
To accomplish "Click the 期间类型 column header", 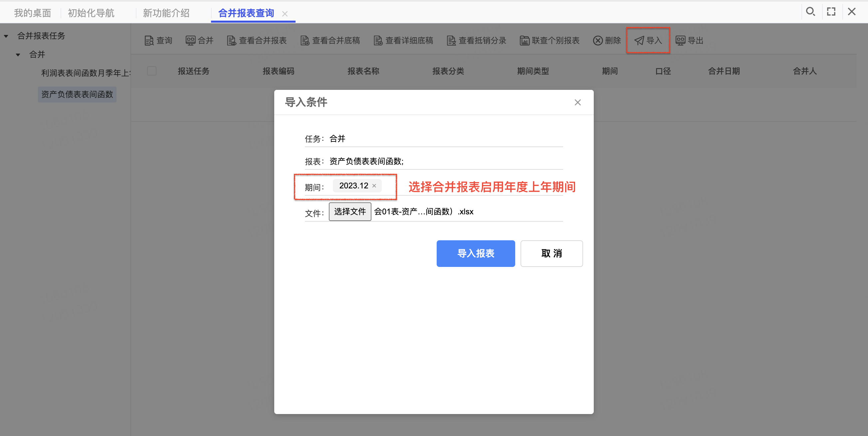I will pos(534,71).
